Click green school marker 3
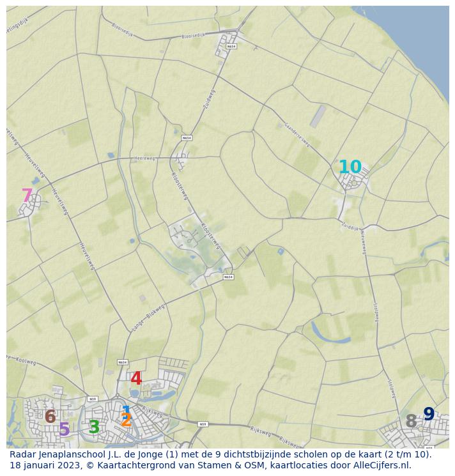Image resolution: width=455 pixels, height=476 pixels. point(94,427)
